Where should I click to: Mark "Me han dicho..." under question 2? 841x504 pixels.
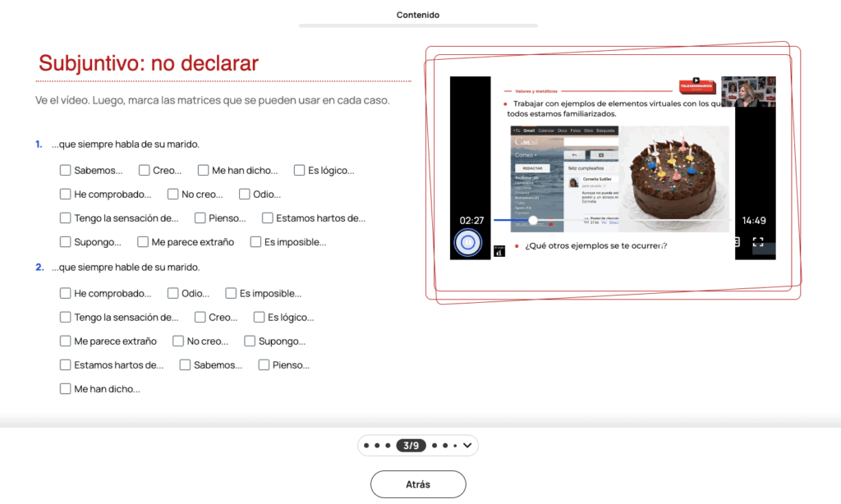tap(65, 389)
